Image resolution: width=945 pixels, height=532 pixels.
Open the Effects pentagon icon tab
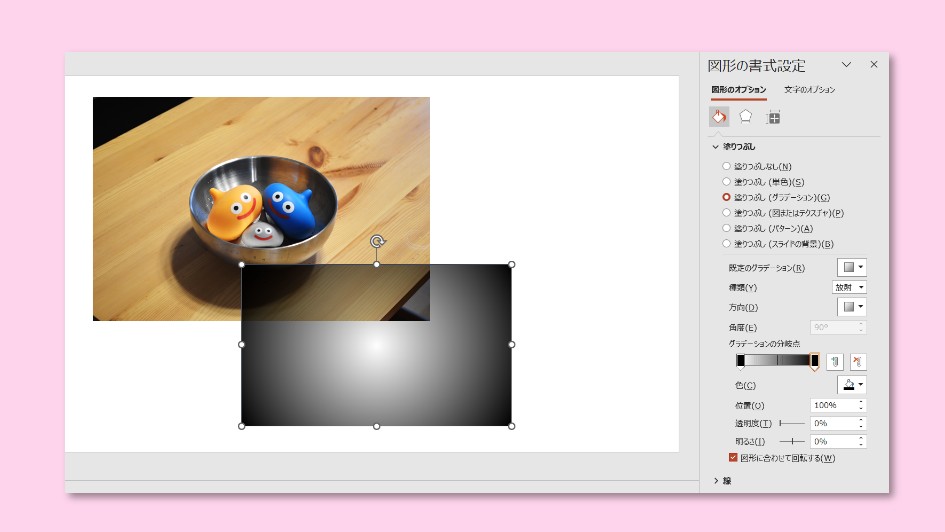(x=746, y=117)
